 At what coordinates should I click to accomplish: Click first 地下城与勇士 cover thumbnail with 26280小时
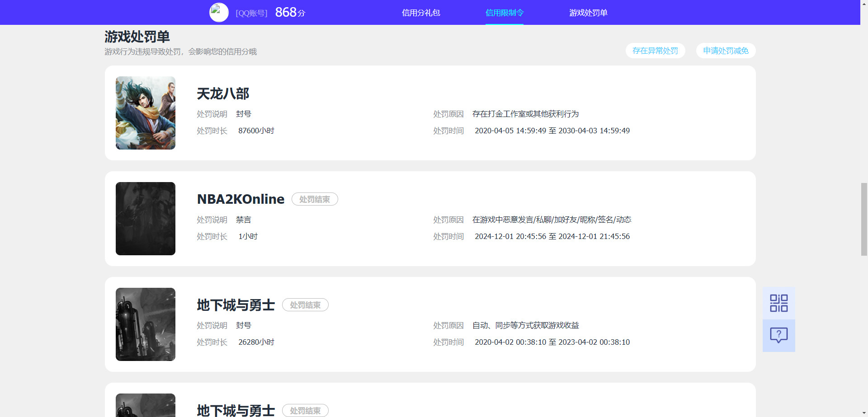146,324
